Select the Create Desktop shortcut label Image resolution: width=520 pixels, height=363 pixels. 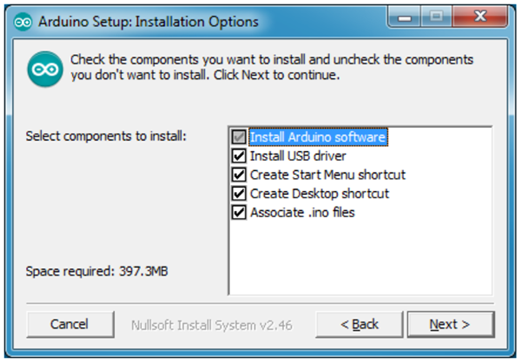[319, 194]
